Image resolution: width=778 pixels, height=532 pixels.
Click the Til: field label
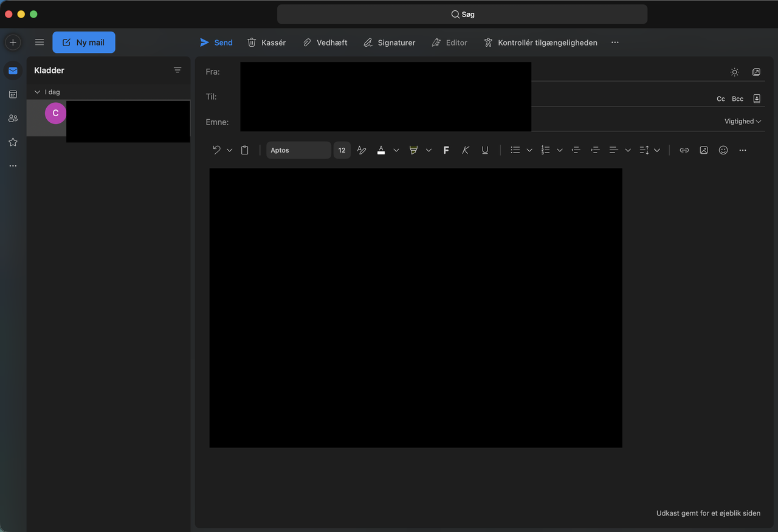click(211, 97)
